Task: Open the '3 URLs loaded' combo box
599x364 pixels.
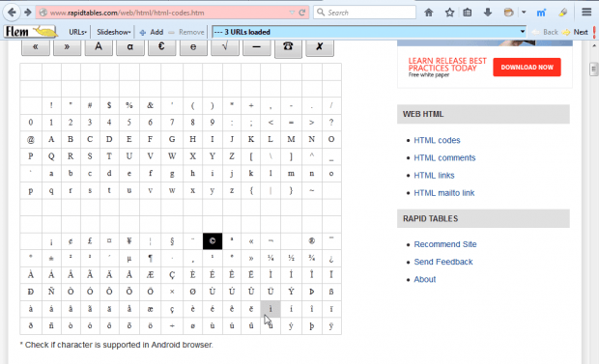Action: 369,32
